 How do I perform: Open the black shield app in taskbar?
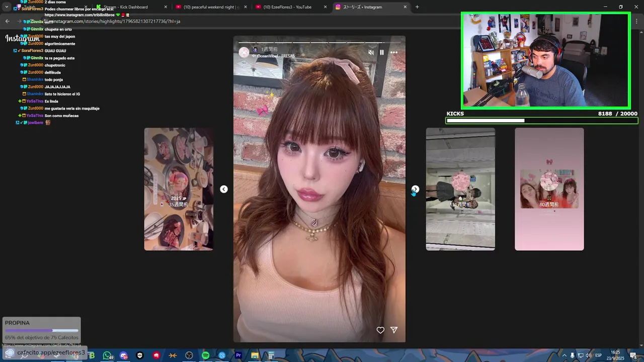[x=140, y=355]
